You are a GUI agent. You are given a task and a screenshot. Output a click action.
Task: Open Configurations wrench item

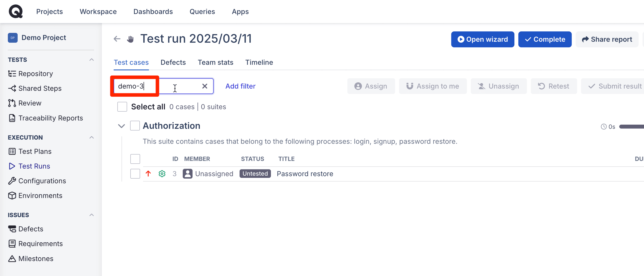[37, 181]
